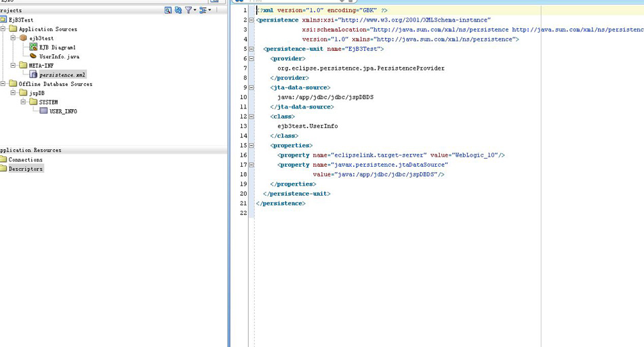Click line number 22 in the gutter
Screen dimensions: 644x347
[243, 213]
